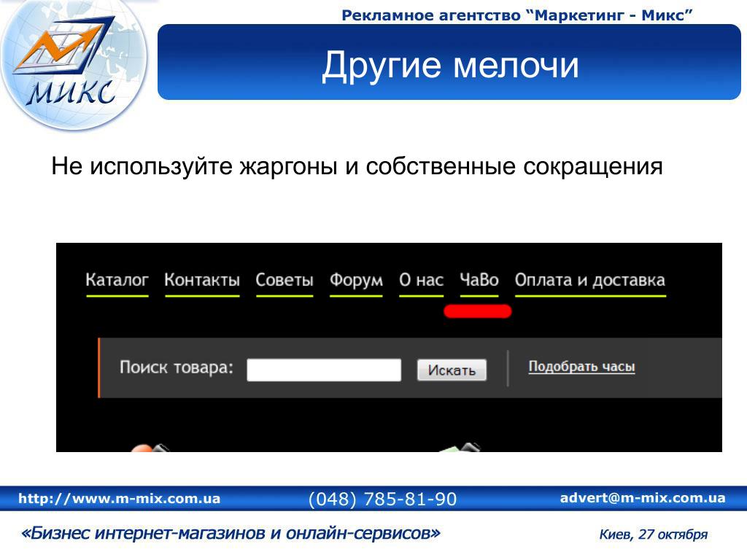Open the Каталог menu item
747x560 pixels.
click(x=117, y=280)
